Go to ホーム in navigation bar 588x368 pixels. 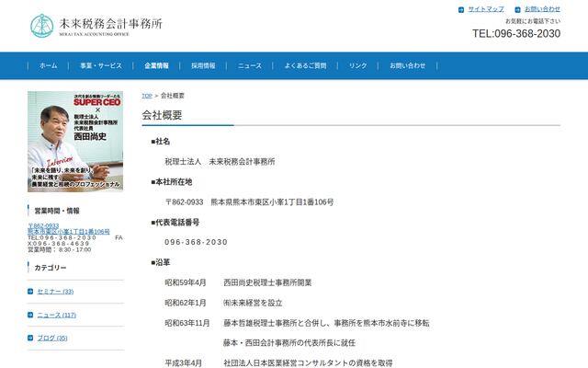[49, 65]
